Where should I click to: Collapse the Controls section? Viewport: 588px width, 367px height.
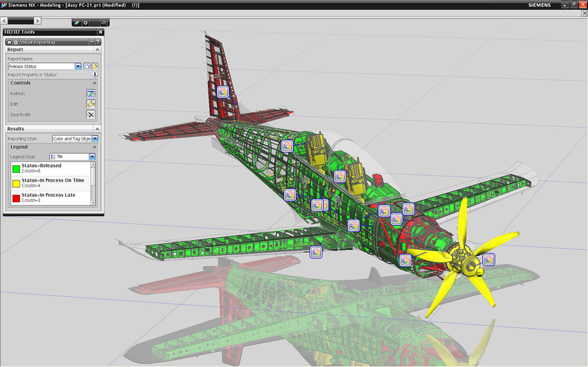[x=95, y=83]
